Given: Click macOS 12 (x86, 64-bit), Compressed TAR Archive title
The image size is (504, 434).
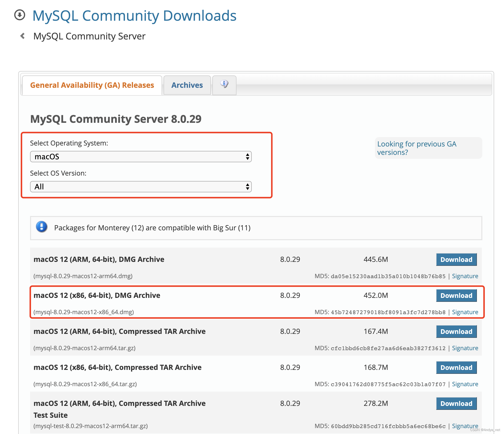Looking at the screenshot, I should click(118, 367).
